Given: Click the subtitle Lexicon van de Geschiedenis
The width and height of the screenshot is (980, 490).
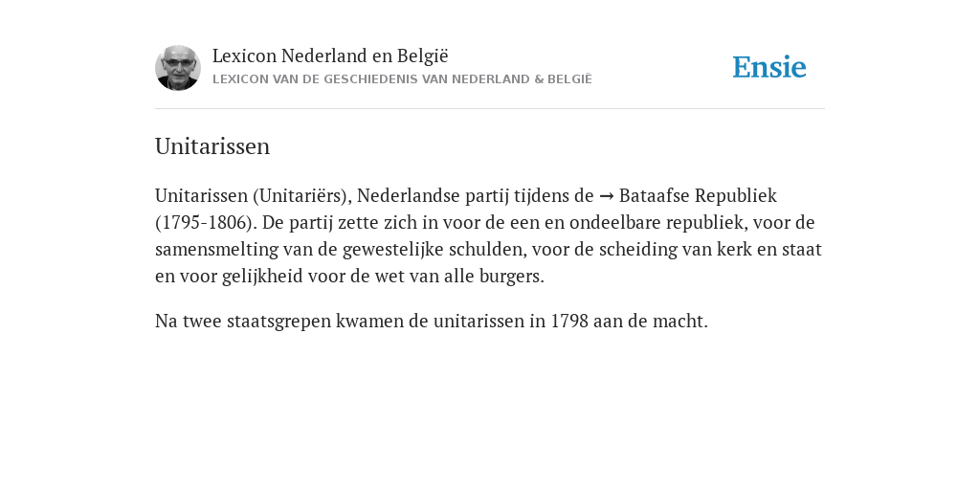Looking at the screenshot, I should (402, 79).
